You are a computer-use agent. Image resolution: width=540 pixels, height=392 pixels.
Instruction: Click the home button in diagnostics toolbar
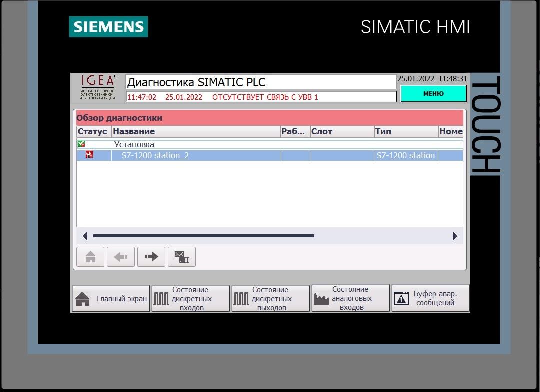[90, 257]
